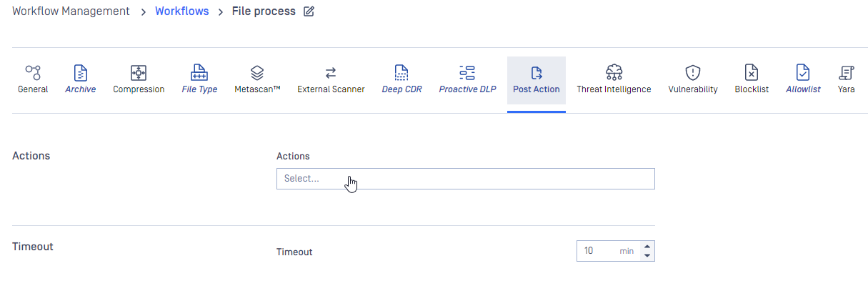Image resolution: width=868 pixels, height=281 pixels.
Task: Click the Timeout section heading
Action: tap(33, 246)
